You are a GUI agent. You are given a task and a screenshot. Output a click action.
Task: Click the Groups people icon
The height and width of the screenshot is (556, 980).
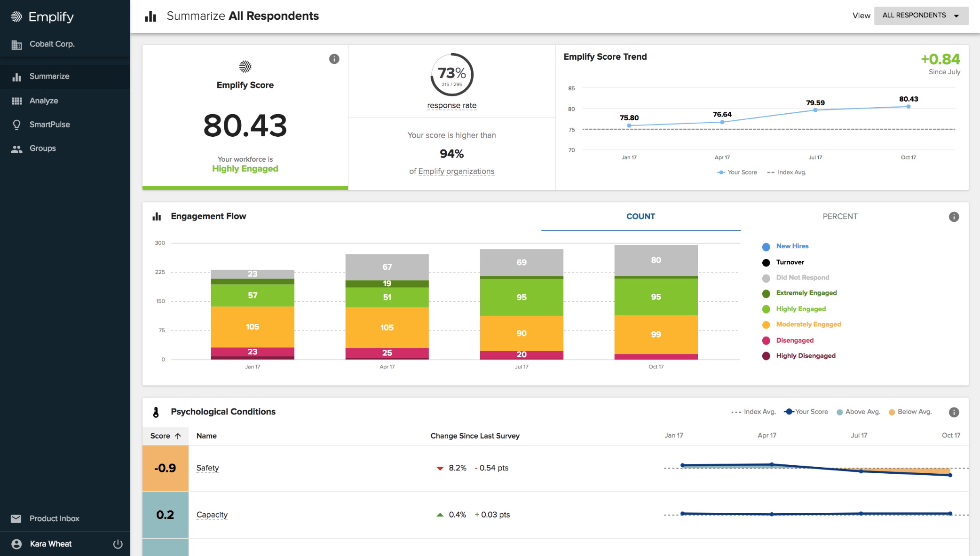[x=17, y=149]
